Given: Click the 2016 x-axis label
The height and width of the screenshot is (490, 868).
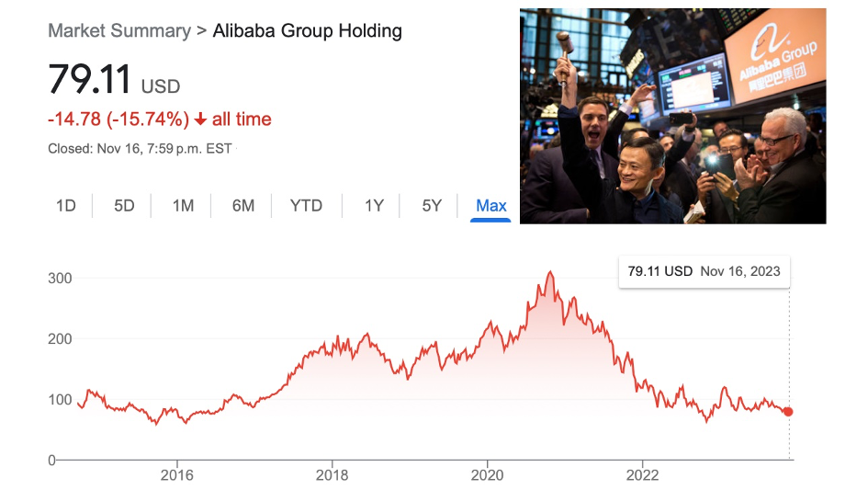Looking at the screenshot, I should pyautogui.click(x=176, y=475).
